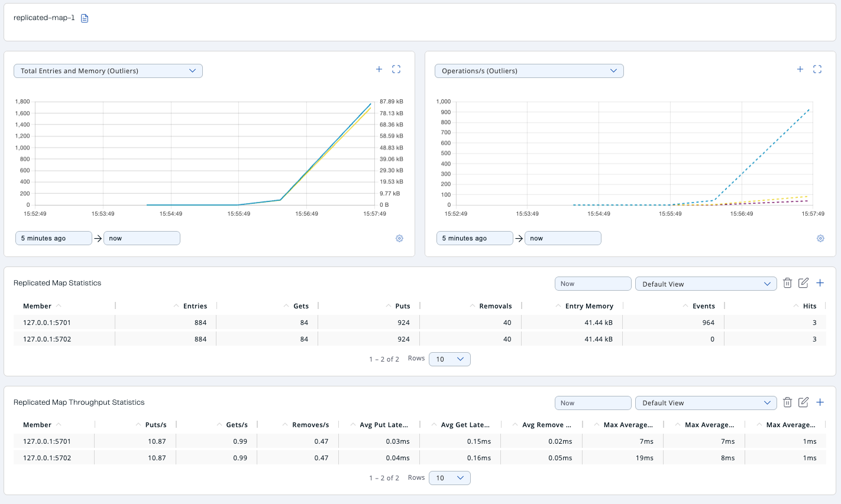Add a chart via plus icon in Total Entries panel

[379, 69]
